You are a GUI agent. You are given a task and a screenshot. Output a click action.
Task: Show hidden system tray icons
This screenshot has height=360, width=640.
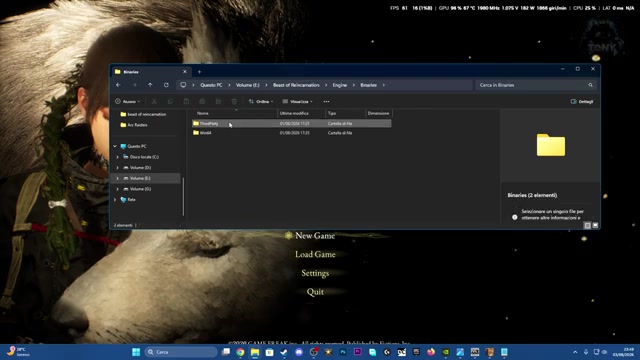pyautogui.click(x=575, y=352)
